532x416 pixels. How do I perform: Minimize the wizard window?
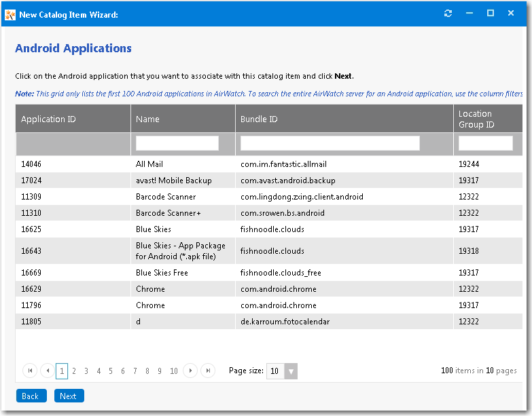pyautogui.click(x=469, y=14)
